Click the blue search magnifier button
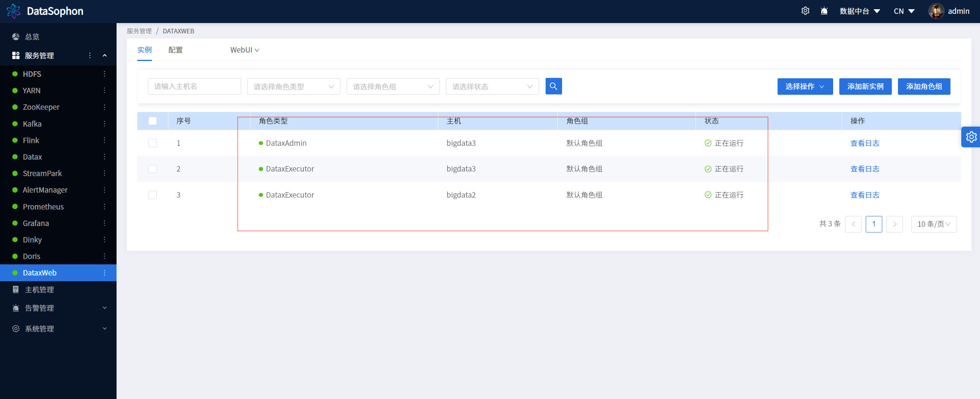Viewport: 980px width, 399px height. point(554,86)
